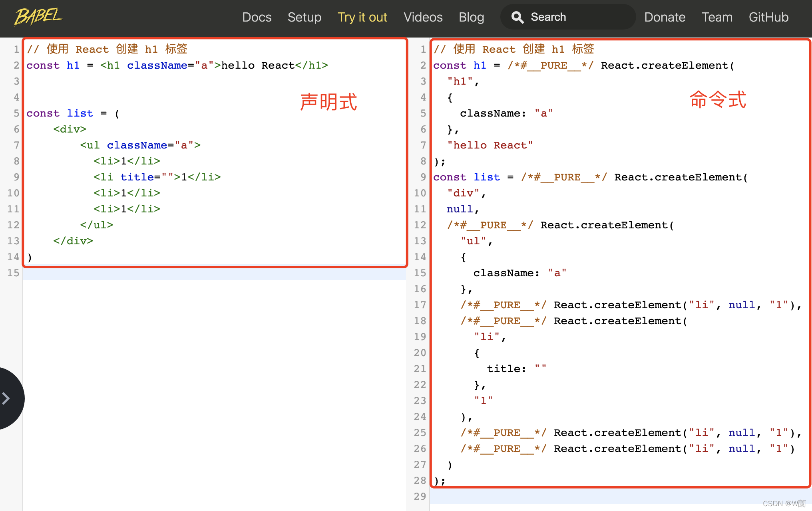Click the Blog navigation icon

click(x=471, y=16)
